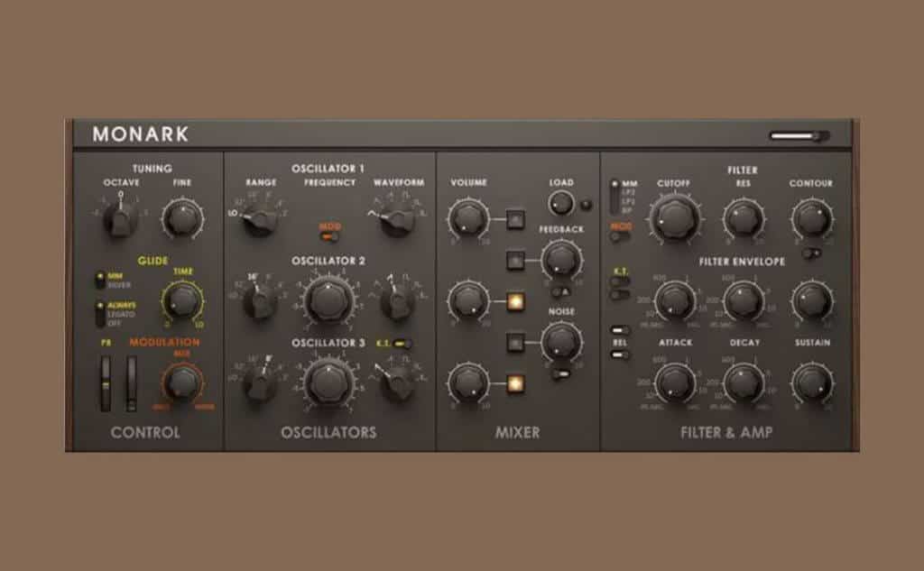This screenshot has width=924, height=571.
Task: Toggle the Oscillator 1 MOD switch
Action: 330,237
